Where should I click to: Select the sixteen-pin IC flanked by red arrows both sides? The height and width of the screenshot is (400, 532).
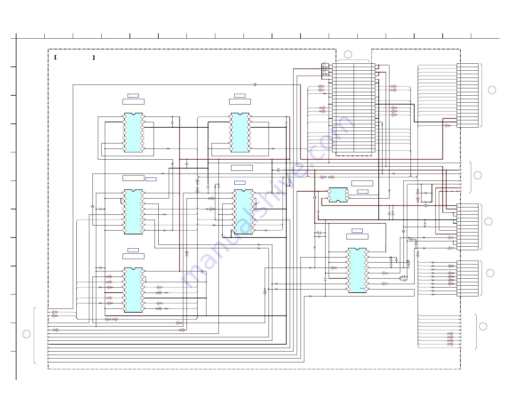click(x=133, y=290)
